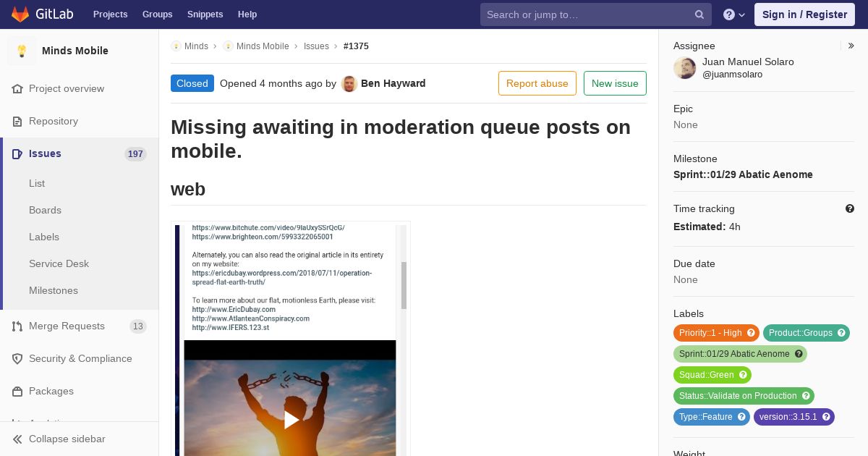Select Issues in the sidebar

pos(45,153)
